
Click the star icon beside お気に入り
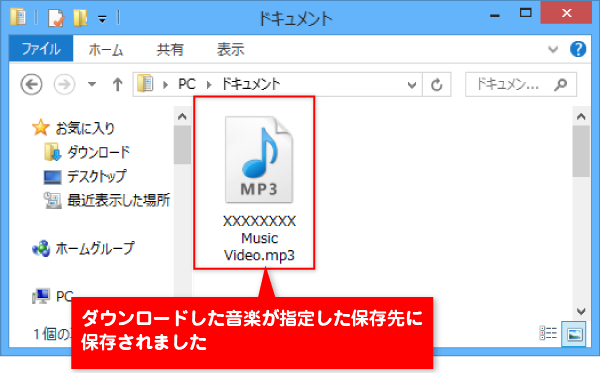click(41, 127)
